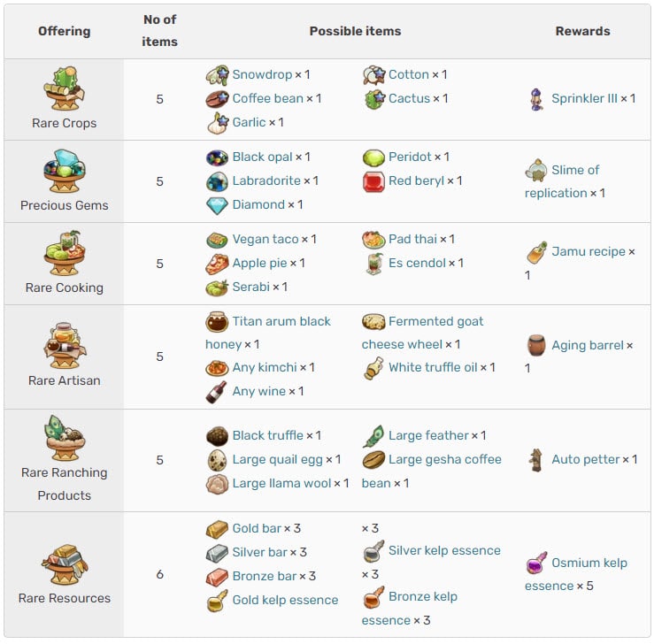
Task: Follow the Large quail egg link
Action: point(277,460)
